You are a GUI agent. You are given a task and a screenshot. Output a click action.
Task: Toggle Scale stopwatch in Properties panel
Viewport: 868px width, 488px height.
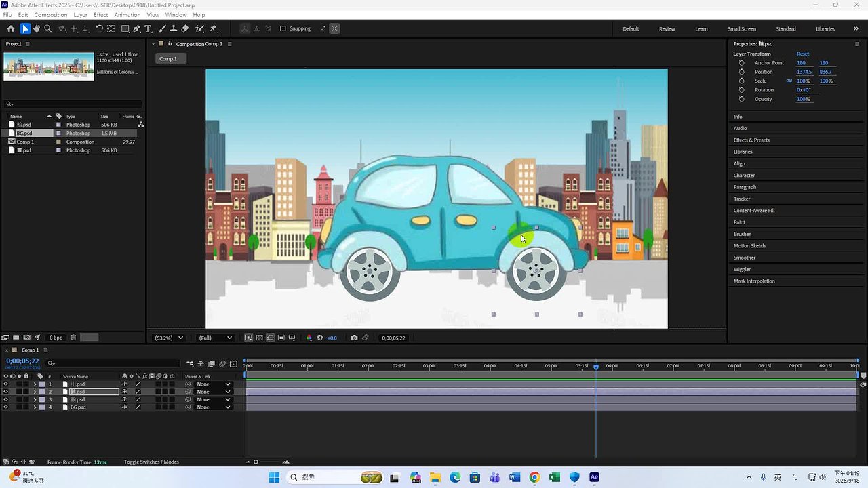[741, 81]
